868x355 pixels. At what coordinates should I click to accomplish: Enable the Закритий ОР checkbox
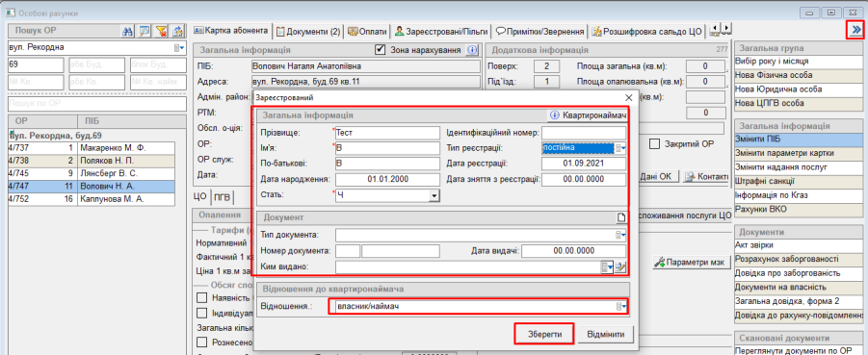(x=655, y=143)
